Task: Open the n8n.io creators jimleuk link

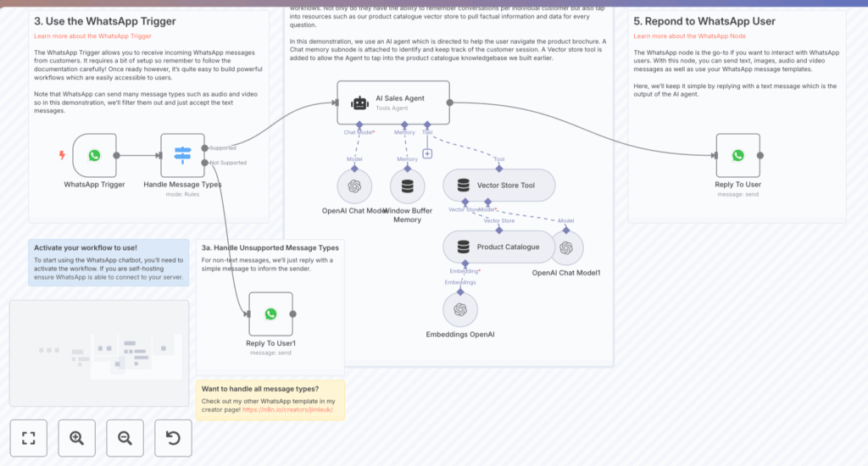Action: (x=287, y=410)
